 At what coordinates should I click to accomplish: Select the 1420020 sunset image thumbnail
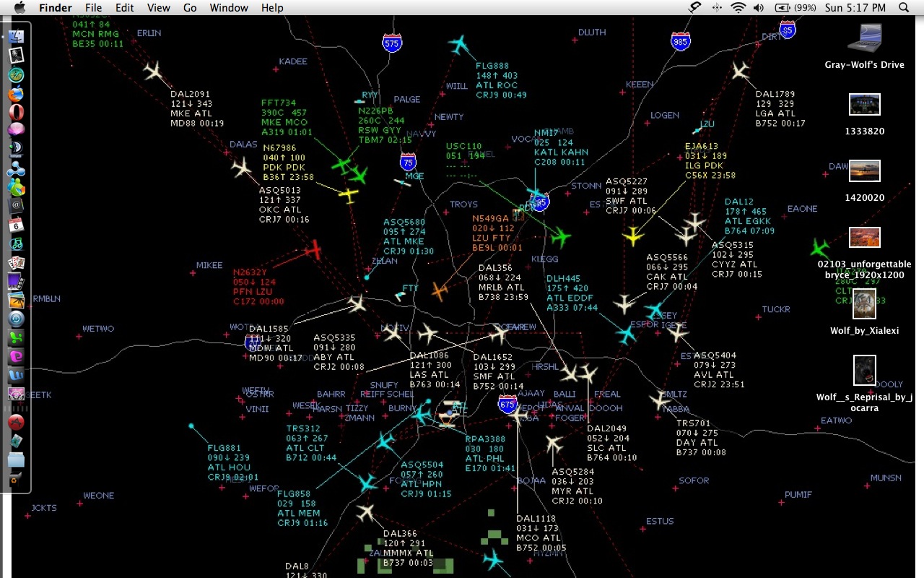pos(865,171)
